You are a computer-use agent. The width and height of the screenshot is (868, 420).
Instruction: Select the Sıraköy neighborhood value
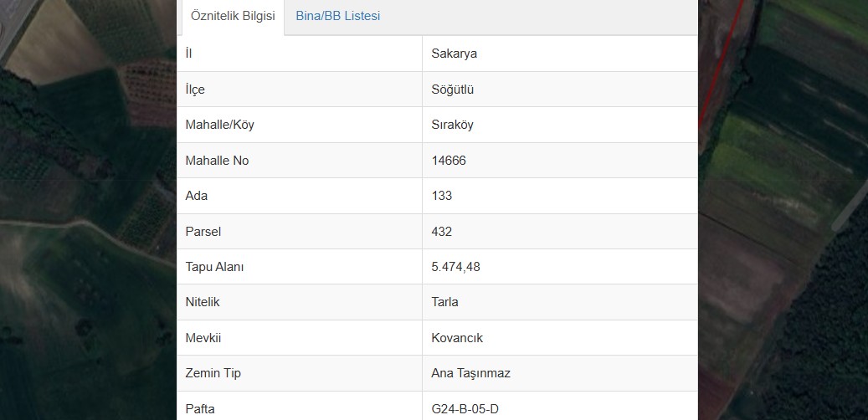pyautogui.click(x=452, y=125)
